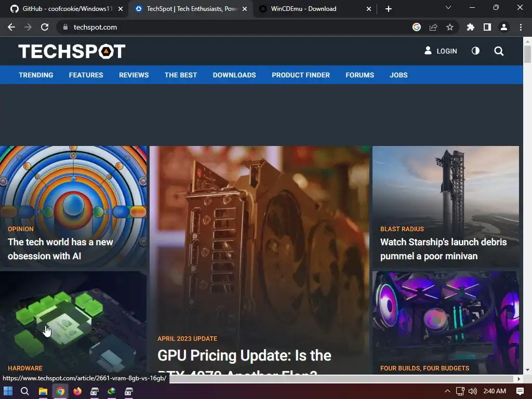Click the BLAST RADIUS category label

tap(402, 229)
